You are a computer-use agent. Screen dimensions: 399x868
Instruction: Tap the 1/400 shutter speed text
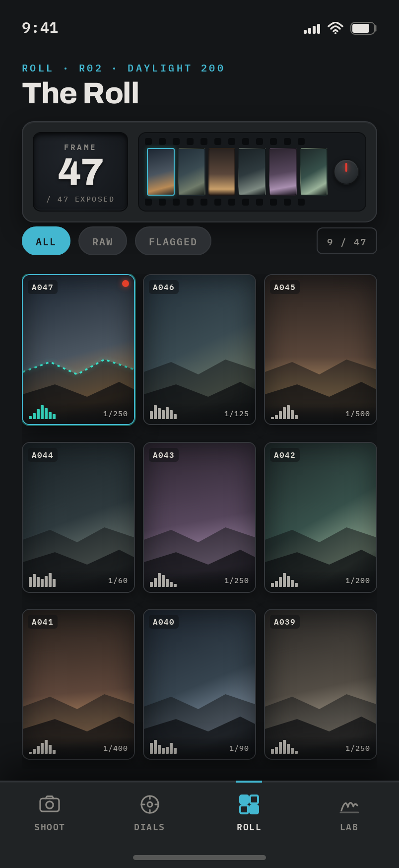click(x=116, y=749)
